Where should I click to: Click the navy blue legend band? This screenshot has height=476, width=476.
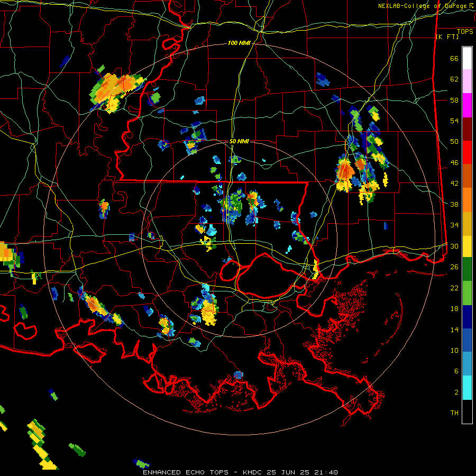[x=467, y=317]
